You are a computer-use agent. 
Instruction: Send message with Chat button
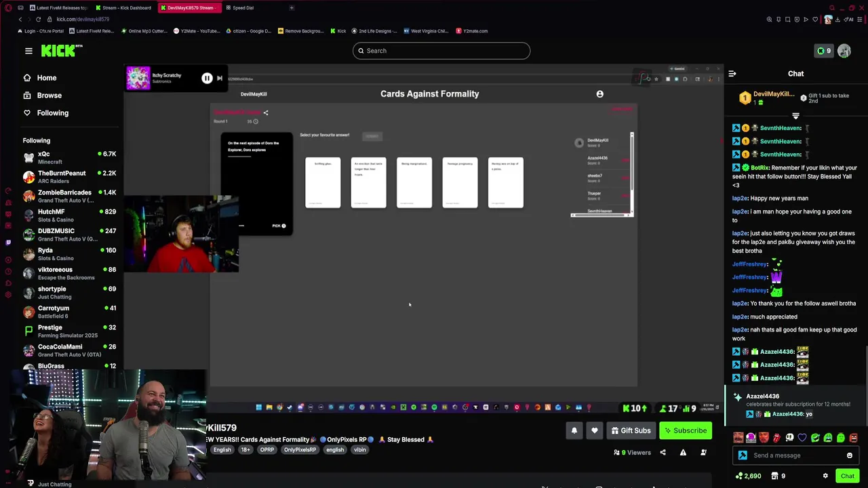(848, 476)
